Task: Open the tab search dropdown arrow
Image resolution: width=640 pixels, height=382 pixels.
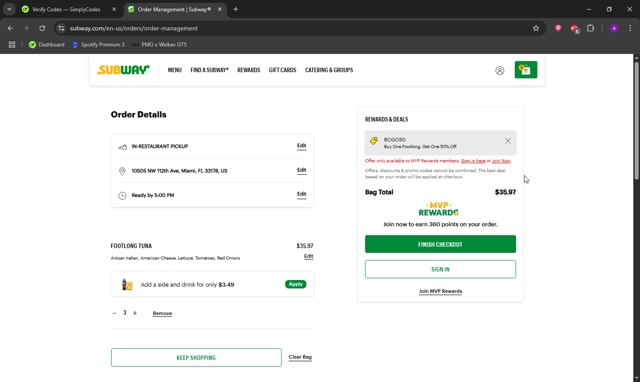Action: 9,9
